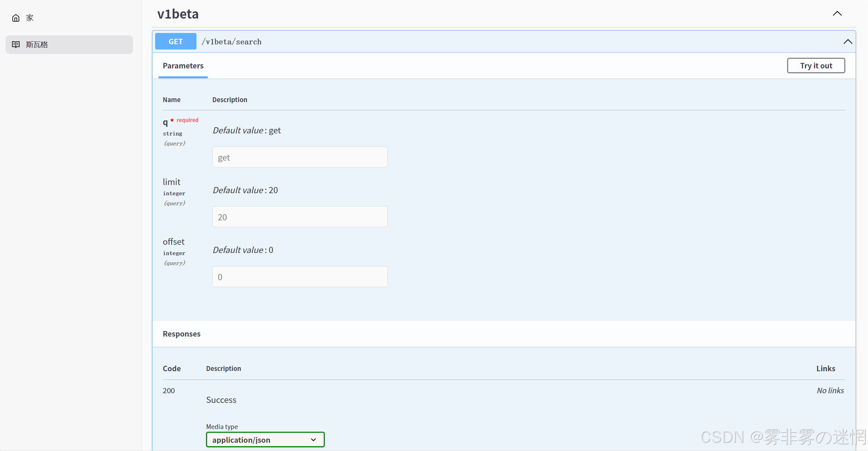
Task: Select the Parameters tab
Action: (x=183, y=66)
